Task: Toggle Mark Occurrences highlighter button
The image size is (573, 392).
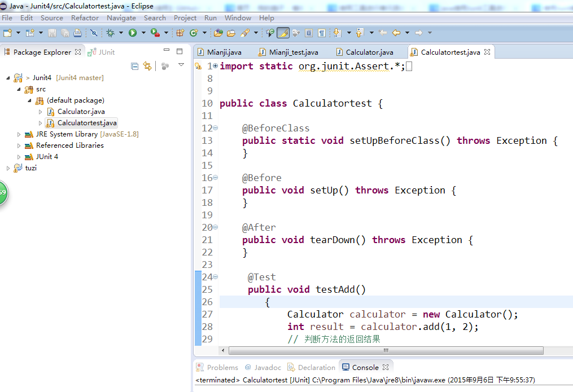Action: (x=283, y=33)
